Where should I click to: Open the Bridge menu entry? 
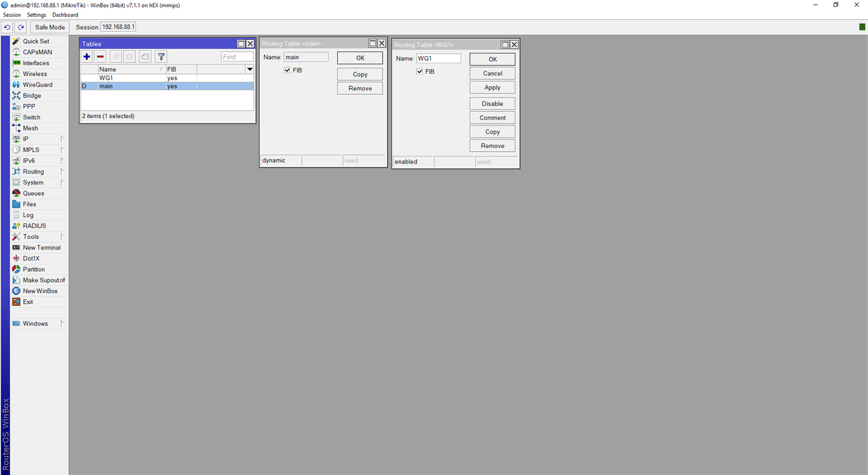coord(39,96)
